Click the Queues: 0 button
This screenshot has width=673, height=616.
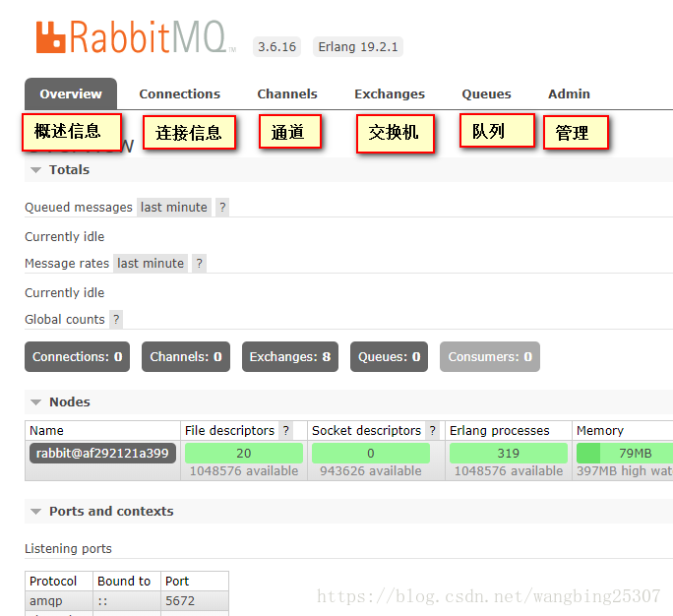coord(390,357)
